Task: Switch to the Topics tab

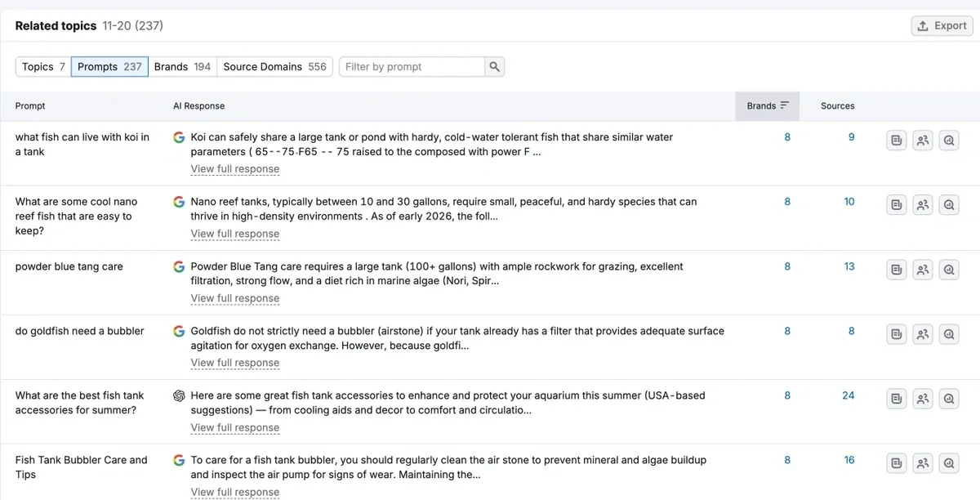Action: [43, 67]
